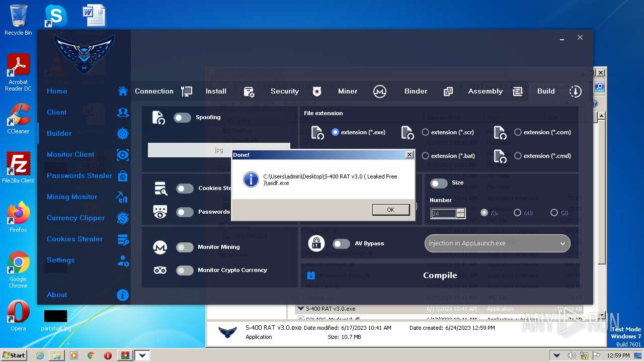Switch to the Assembly tab
Screen dimensions: 644x362
(486, 91)
